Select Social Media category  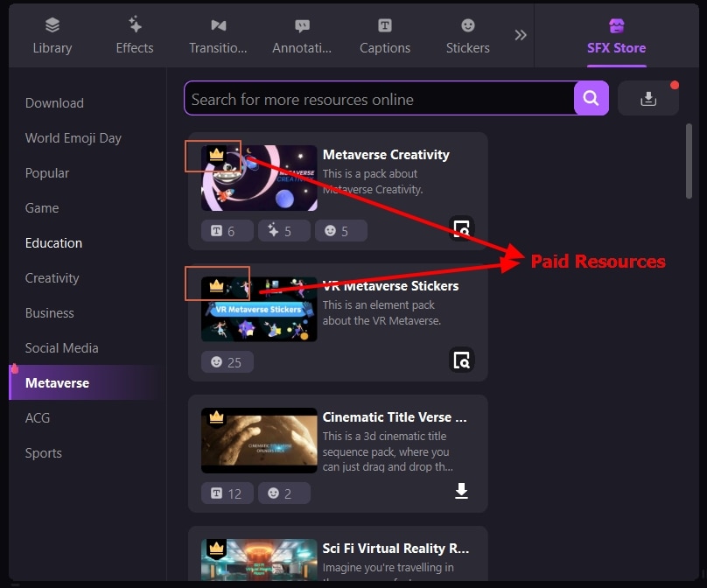point(62,348)
